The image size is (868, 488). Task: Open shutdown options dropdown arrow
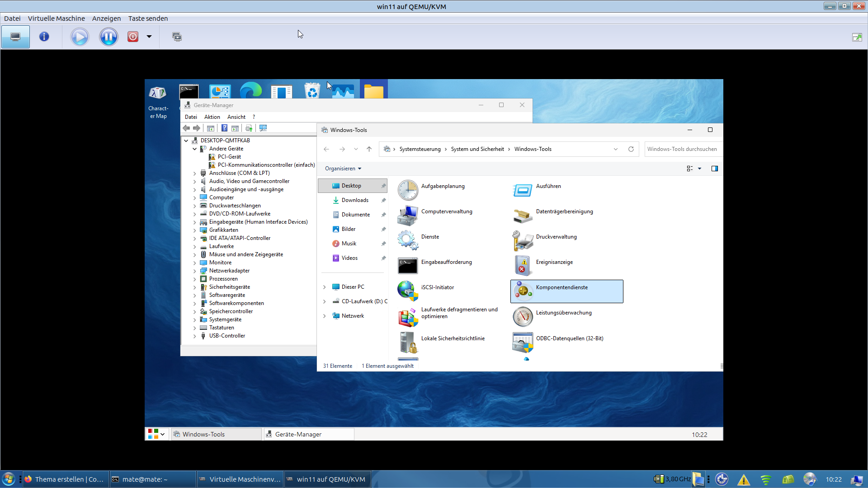tap(149, 37)
